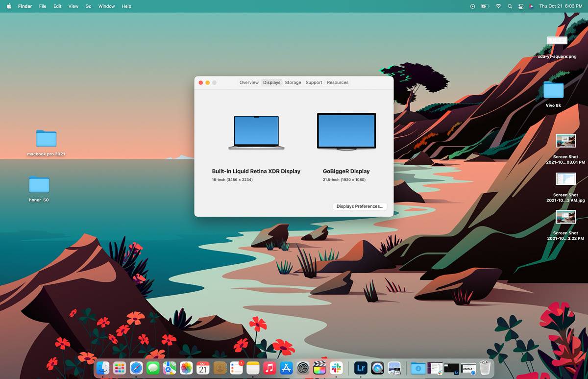588x379 pixels.
Task: Click the play-circle menu bar icon
Action: click(x=472, y=6)
